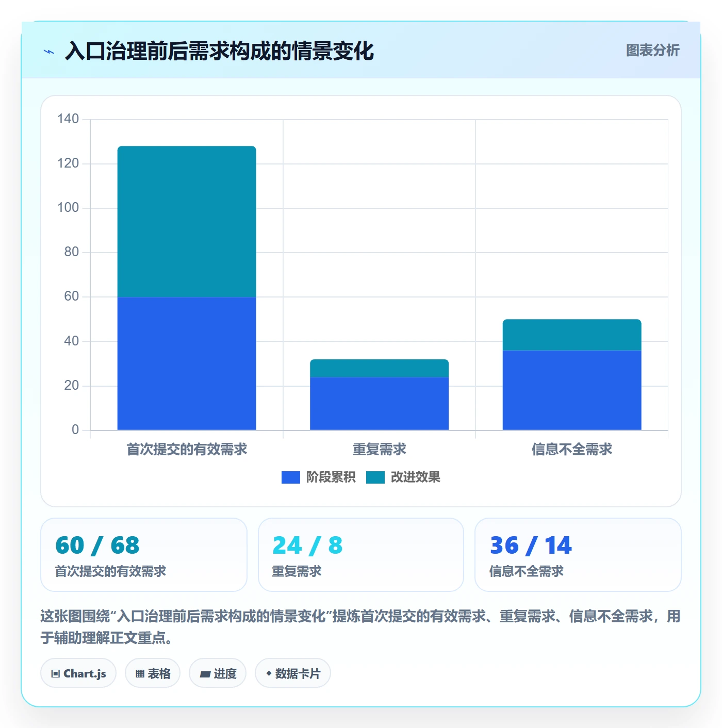
Task: Click the x-axis label 信息不全需求
Action: click(x=572, y=450)
